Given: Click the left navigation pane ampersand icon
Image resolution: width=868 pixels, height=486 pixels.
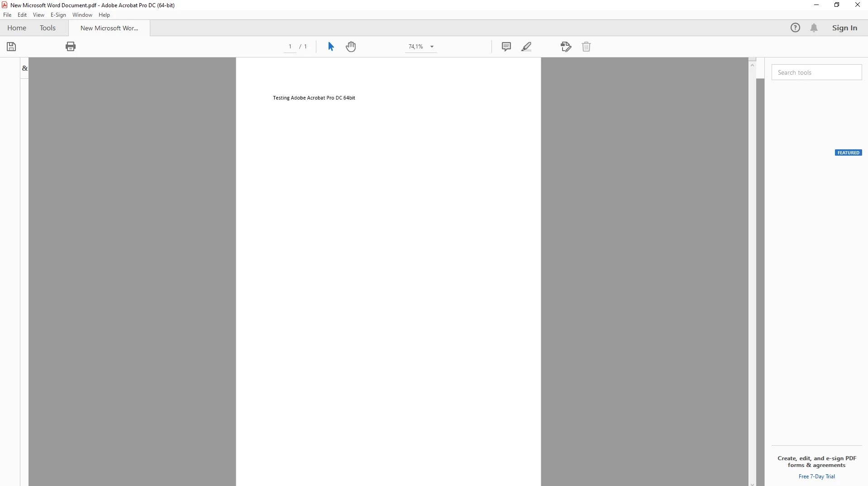Looking at the screenshot, I should 24,68.
